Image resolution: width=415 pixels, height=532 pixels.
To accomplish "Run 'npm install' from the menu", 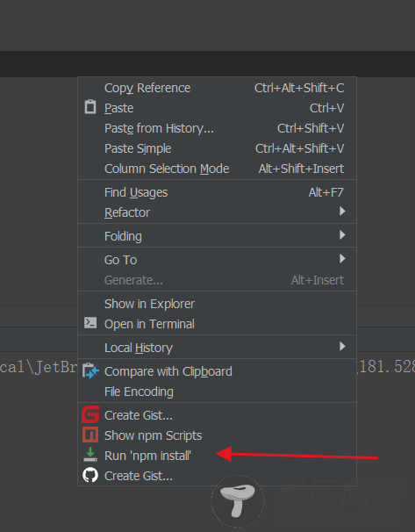I will [x=217, y=456].
